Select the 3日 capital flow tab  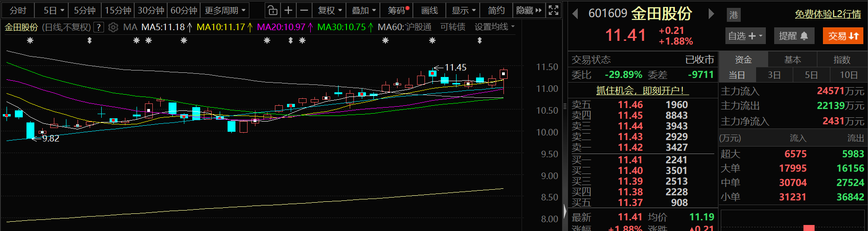(x=774, y=75)
